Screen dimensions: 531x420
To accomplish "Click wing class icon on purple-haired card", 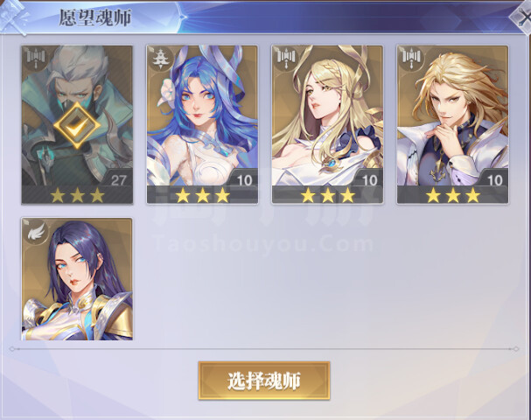I will click(x=35, y=231).
